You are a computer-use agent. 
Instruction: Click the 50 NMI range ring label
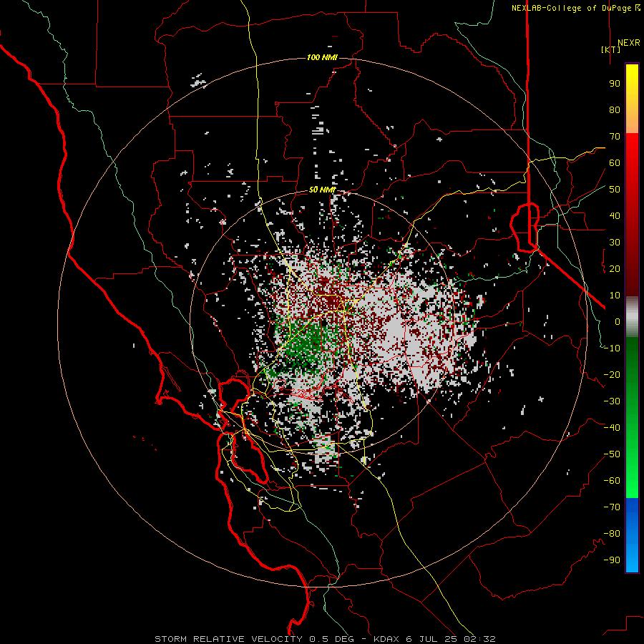pyautogui.click(x=322, y=190)
